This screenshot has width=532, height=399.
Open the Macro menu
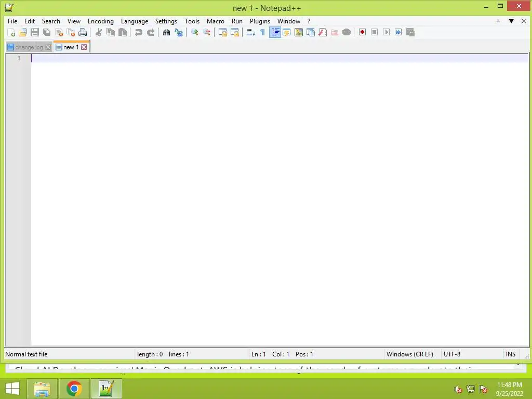(216, 21)
